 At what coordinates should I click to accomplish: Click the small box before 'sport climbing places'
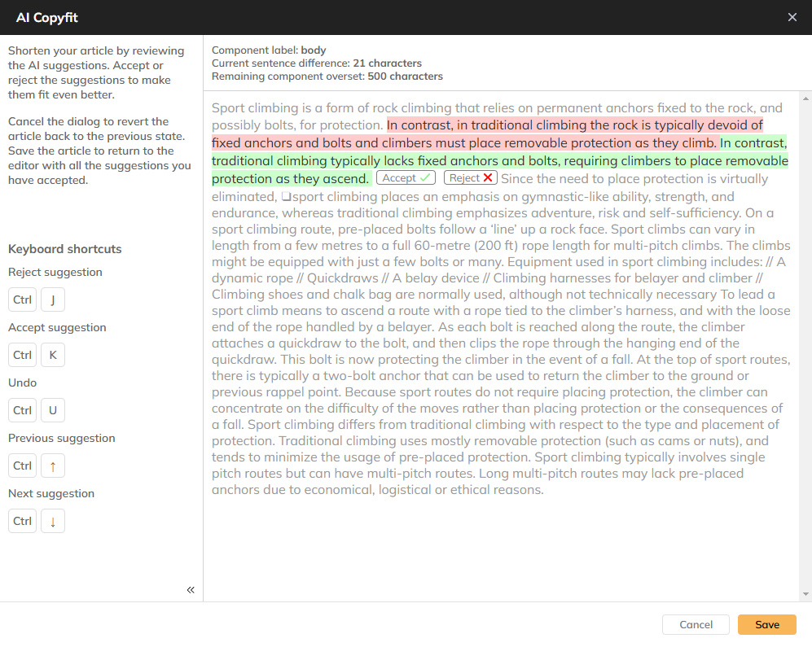(287, 197)
